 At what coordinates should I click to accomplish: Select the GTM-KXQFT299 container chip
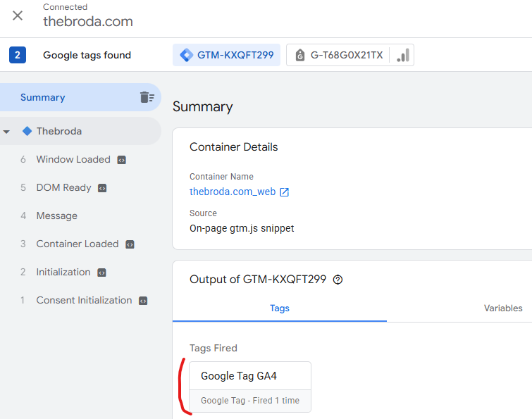pos(226,55)
